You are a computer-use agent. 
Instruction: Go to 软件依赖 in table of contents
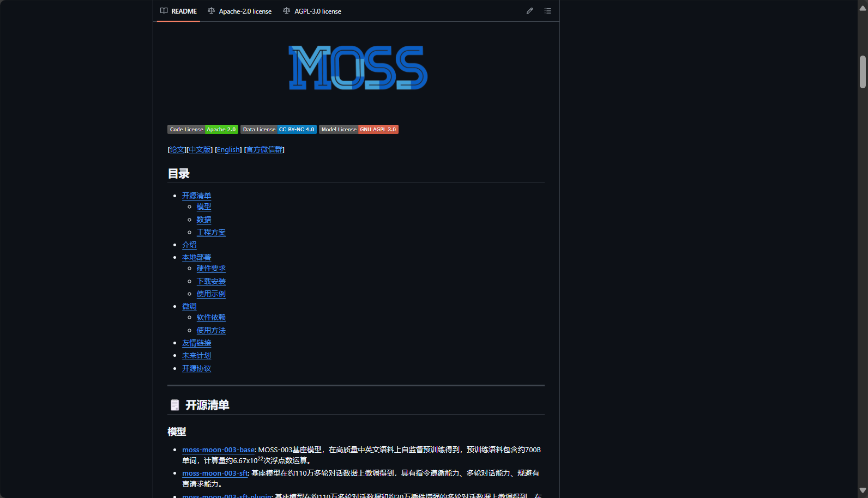(x=211, y=318)
